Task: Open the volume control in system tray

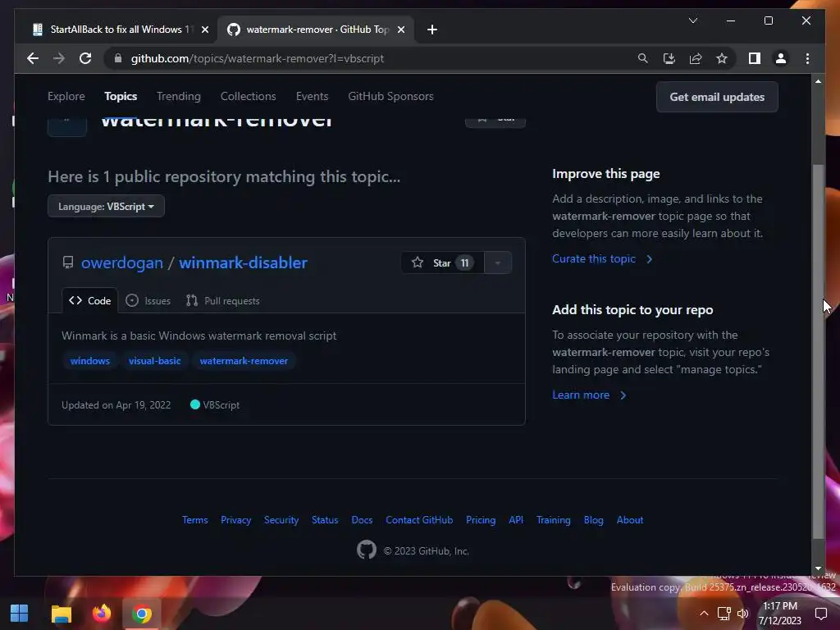Action: 742,614
